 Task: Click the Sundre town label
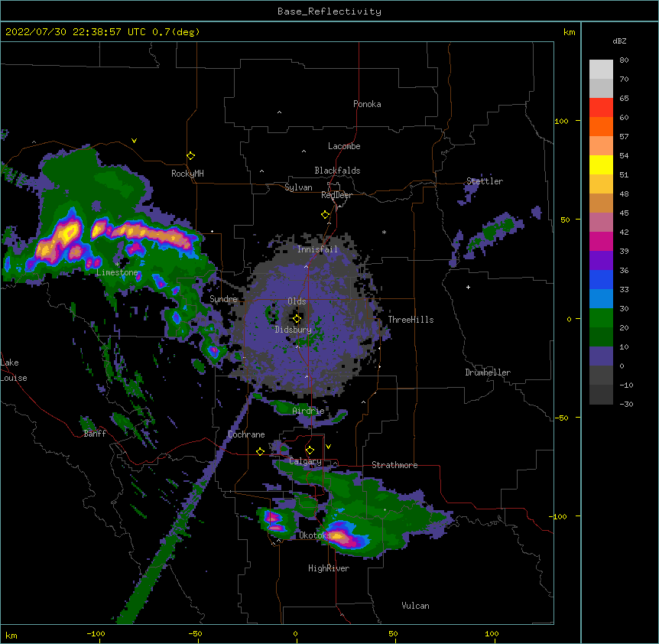coord(223,299)
